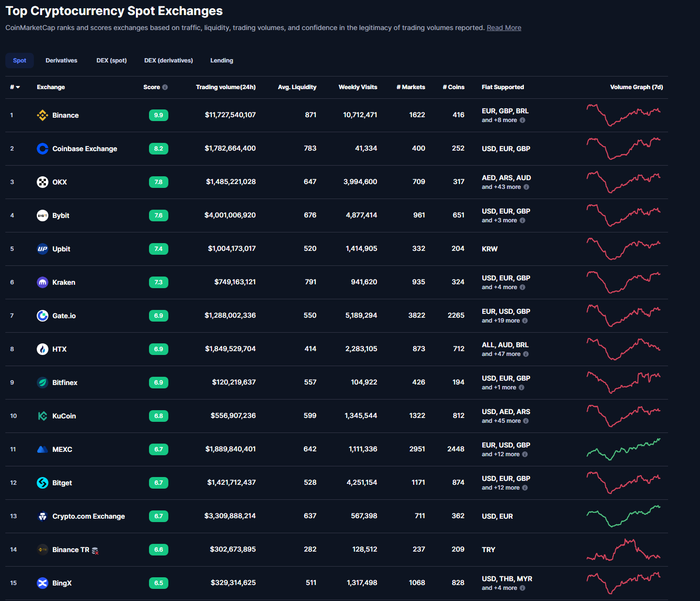Click Binance's 7d volume graph
The image size is (700, 601).
(623, 115)
